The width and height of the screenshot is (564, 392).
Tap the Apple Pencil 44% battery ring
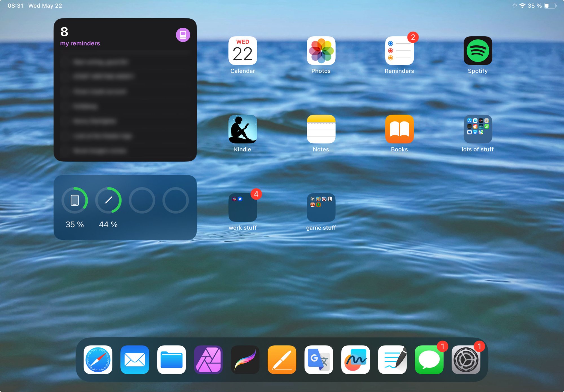[x=108, y=200]
